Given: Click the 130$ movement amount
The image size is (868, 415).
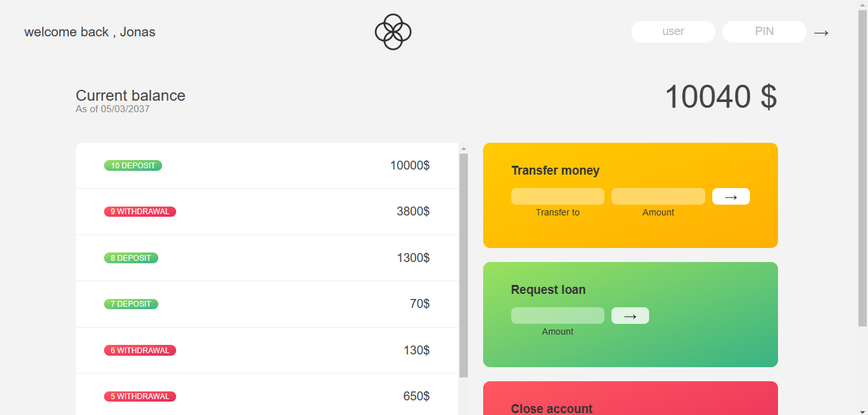Looking at the screenshot, I should [416, 350].
